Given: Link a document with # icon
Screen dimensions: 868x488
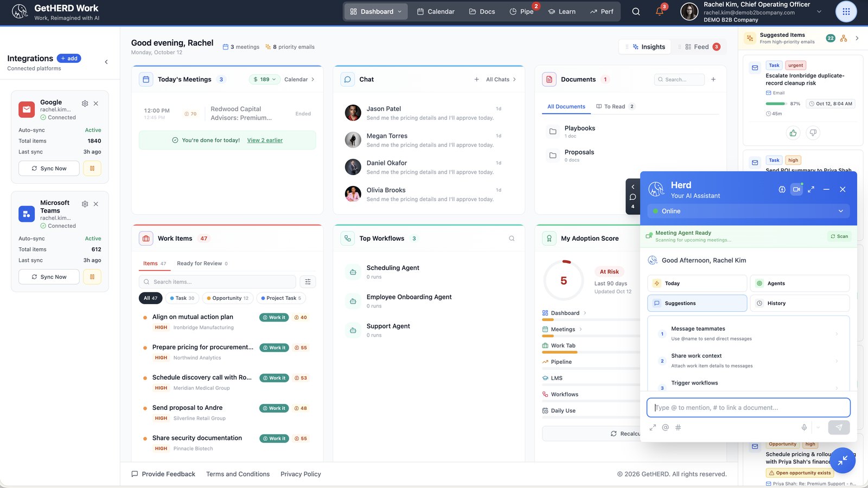Looking at the screenshot, I should pyautogui.click(x=678, y=427).
